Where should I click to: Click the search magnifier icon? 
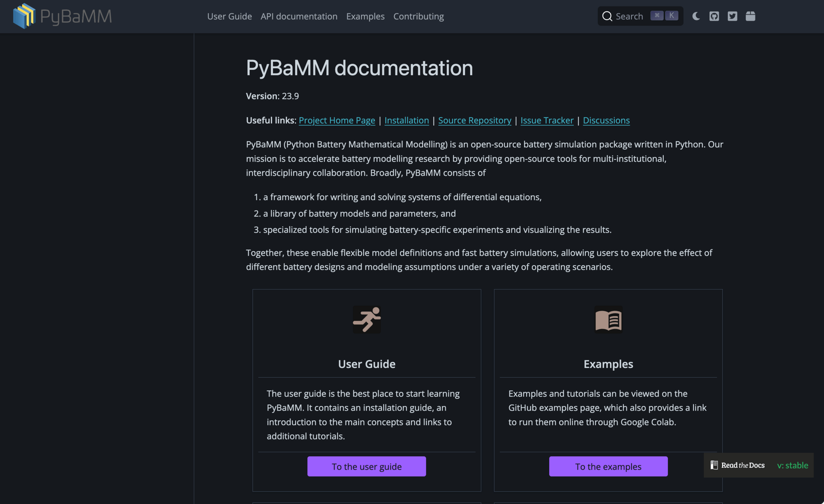click(x=607, y=16)
